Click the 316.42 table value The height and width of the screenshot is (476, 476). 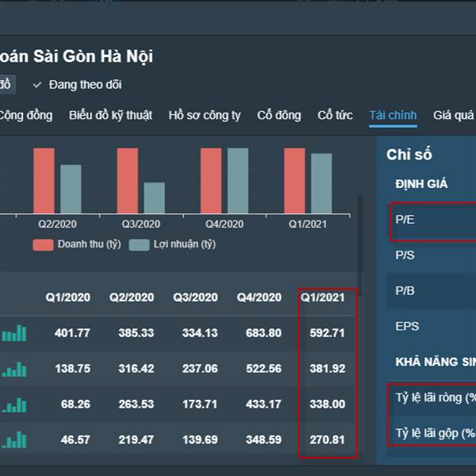tap(136, 369)
